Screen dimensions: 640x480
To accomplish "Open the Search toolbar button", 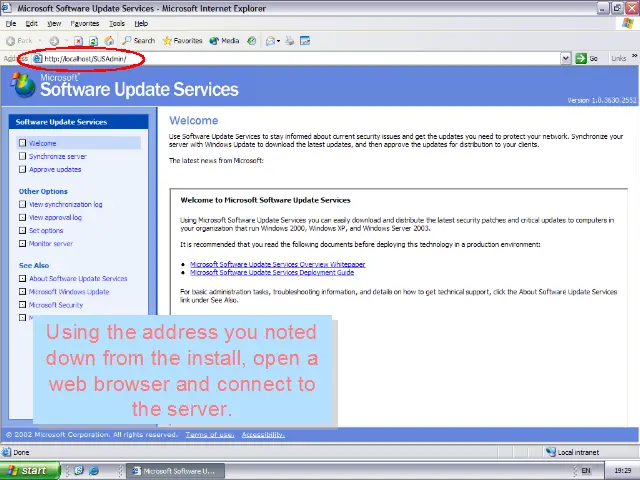I will tap(139, 41).
